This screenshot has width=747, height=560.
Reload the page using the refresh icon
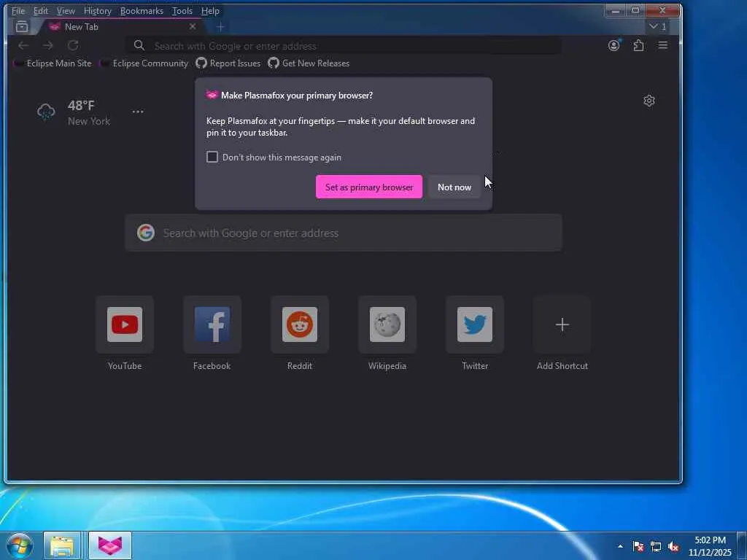point(73,46)
